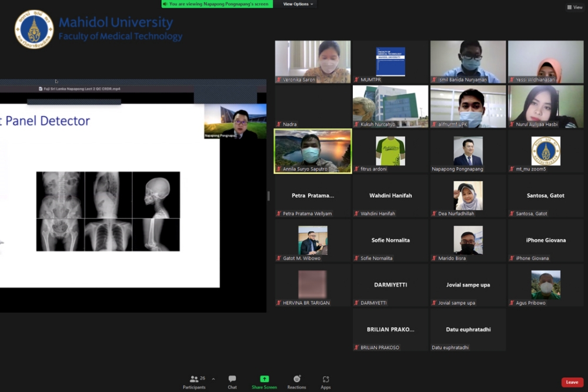Leave the meeting

572,382
